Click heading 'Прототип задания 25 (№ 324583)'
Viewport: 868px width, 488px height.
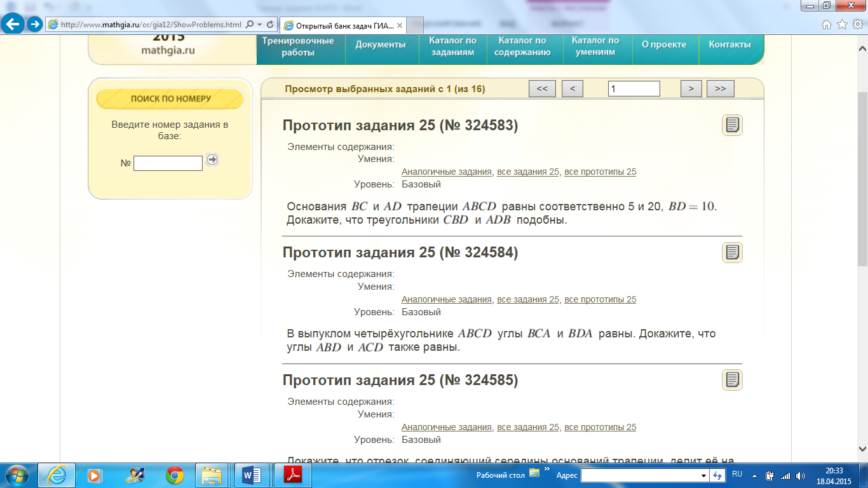[400, 126]
